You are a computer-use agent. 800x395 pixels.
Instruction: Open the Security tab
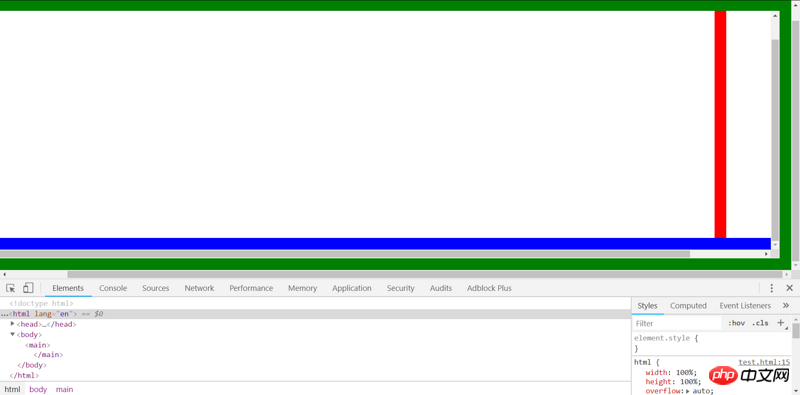(401, 288)
